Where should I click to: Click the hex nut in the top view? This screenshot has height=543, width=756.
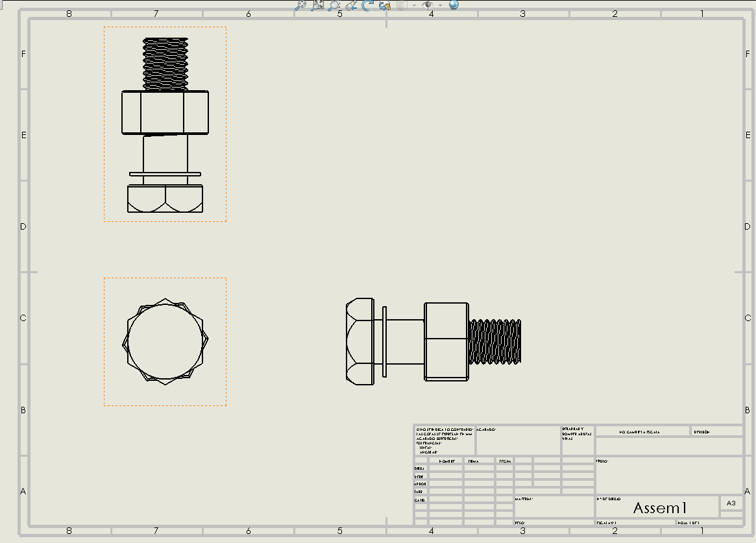click(x=165, y=112)
